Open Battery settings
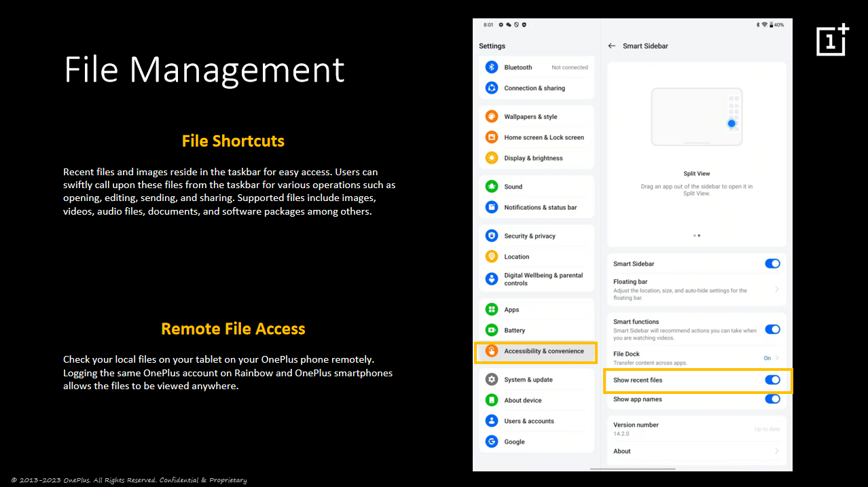Image resolution: width=868 pixels, height=487 pixels. [537, 330]
